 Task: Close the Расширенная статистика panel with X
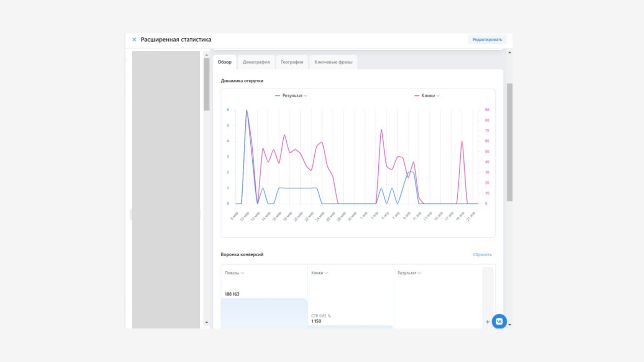[134, 39]
